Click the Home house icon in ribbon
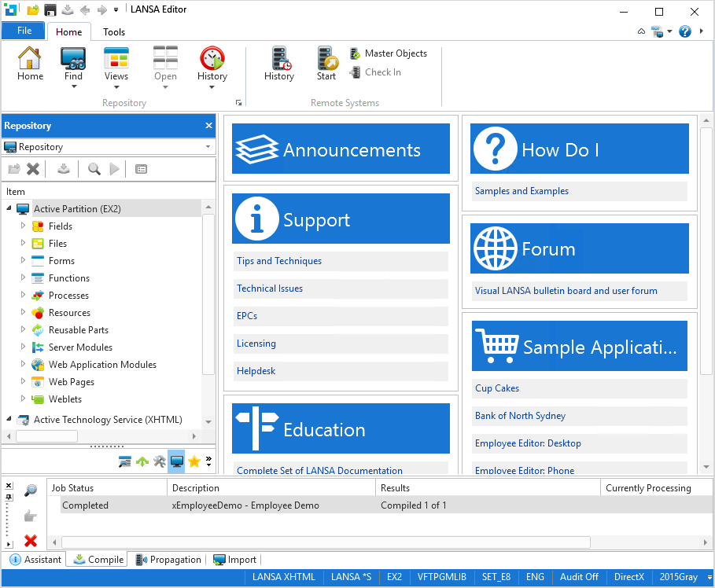Image resolution: width=715 pixels, height=588 pixels. pyautogui.click(x=30, y=64)
